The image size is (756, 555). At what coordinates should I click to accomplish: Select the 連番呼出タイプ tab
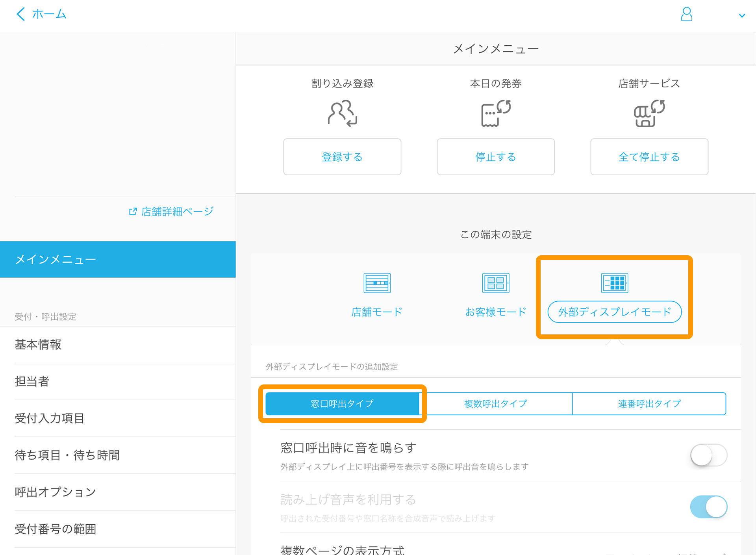coord(649,404)
